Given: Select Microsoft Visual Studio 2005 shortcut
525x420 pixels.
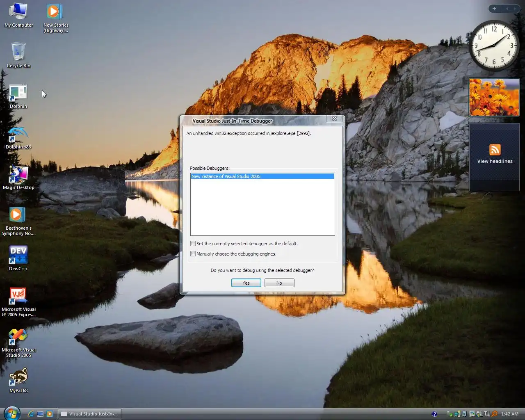Looking at the screenshot, I should coord(18,343).
